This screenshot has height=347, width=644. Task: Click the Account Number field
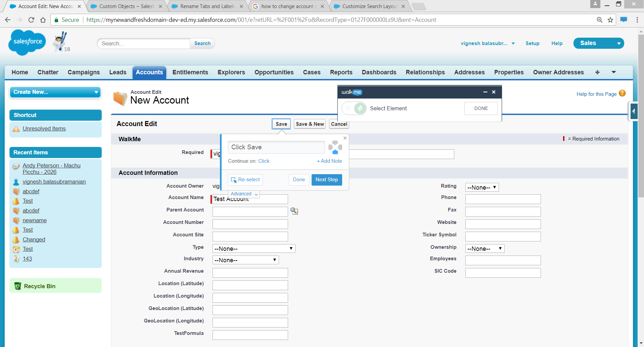coord(250,224)
